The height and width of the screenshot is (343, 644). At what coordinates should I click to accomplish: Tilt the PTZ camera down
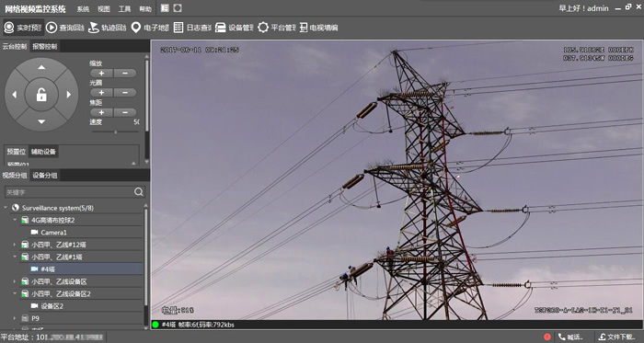point(41,121)
